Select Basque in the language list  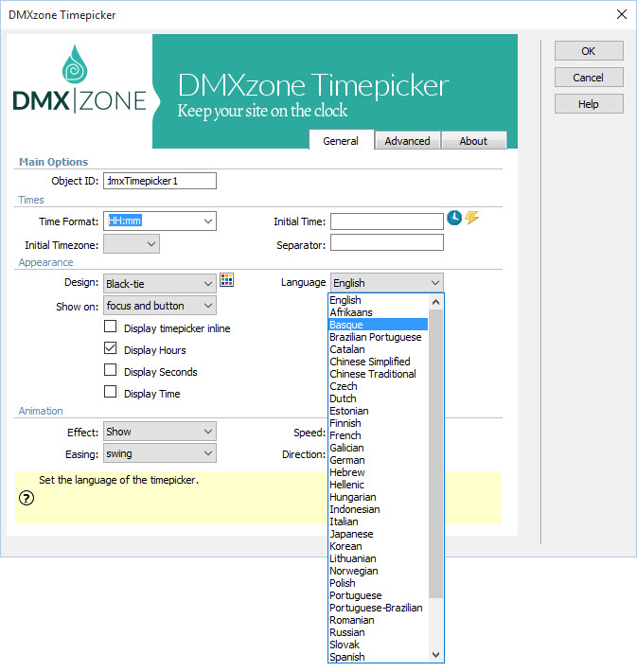pyautogui.click(x=379, y=325)
